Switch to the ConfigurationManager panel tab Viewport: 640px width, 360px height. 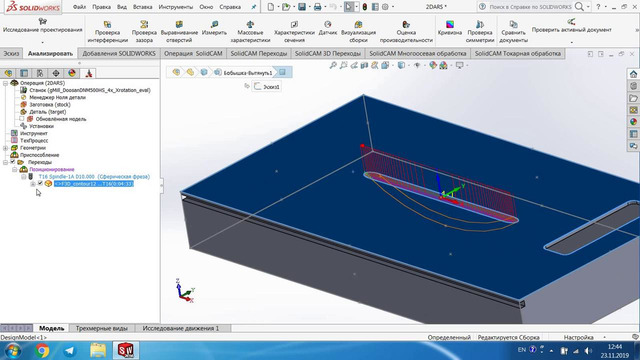(40, 73)
